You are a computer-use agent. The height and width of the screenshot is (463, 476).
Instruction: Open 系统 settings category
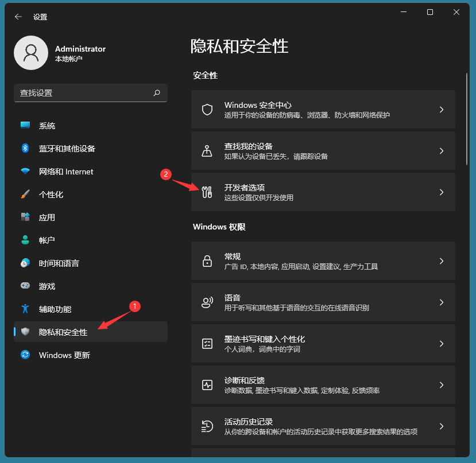tap(91, 126)
